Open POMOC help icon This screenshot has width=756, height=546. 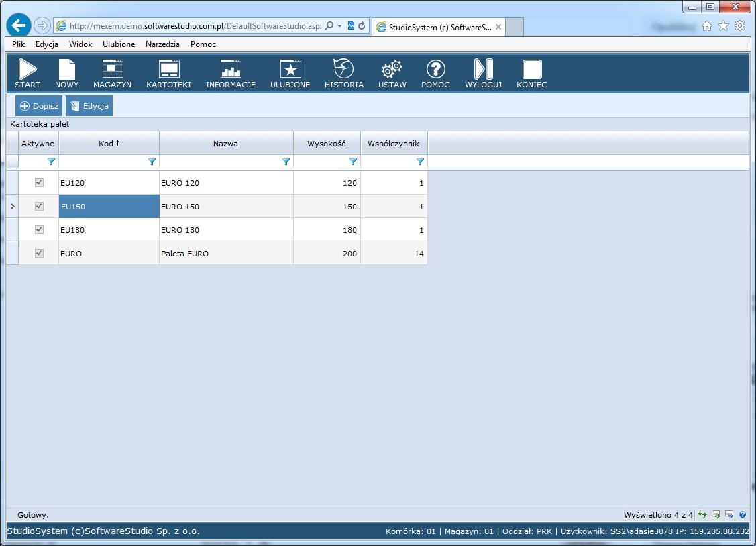coord(435,73)
